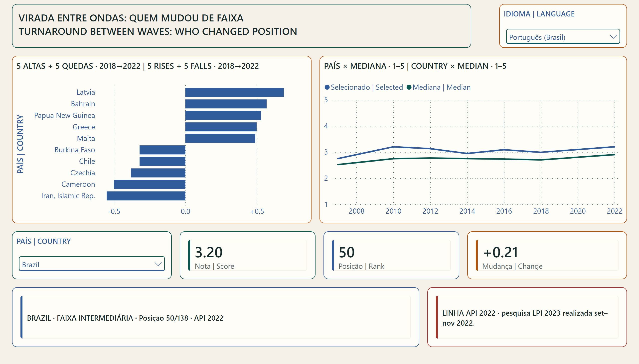Click the Greece country label

pyautogui.click(x=84, y=127)
